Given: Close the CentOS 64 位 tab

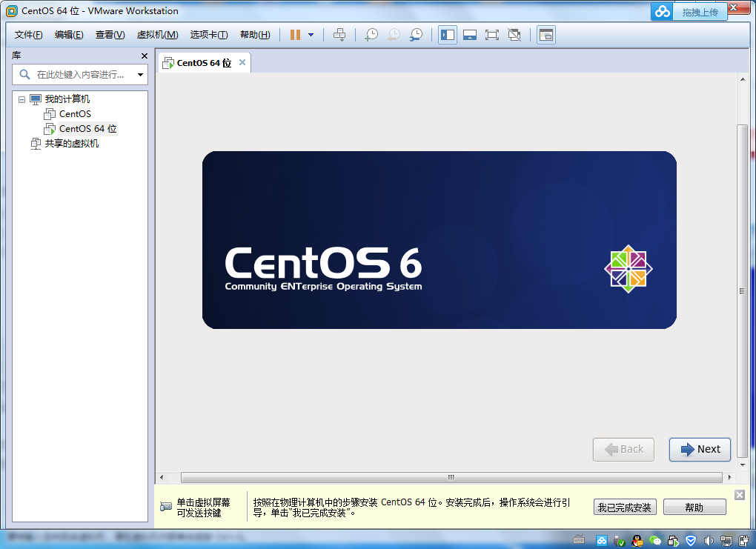Looking at the screenshot, I should 242,62.
